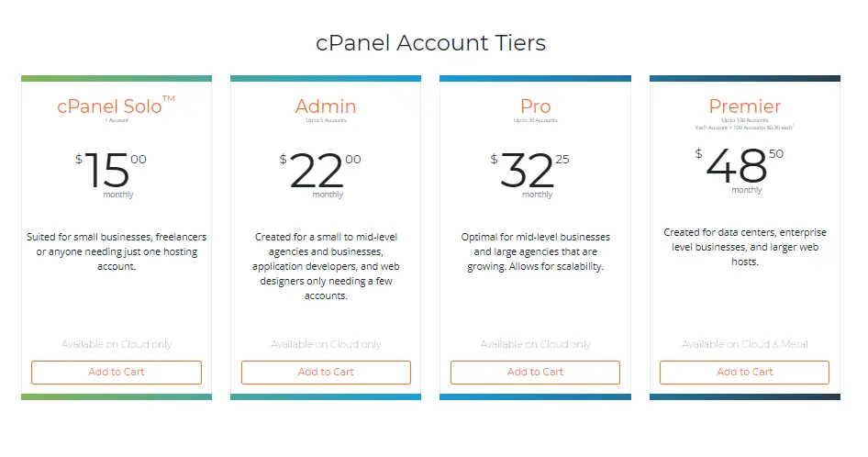The height and width of the screenshot is (457, 868).
Task: Add the Admin tier to cart
Action: point(326,372)
